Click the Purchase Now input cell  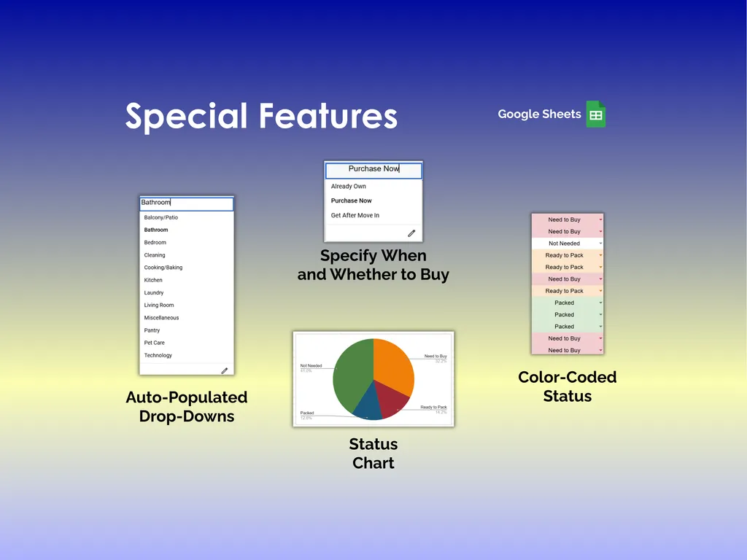373,169
